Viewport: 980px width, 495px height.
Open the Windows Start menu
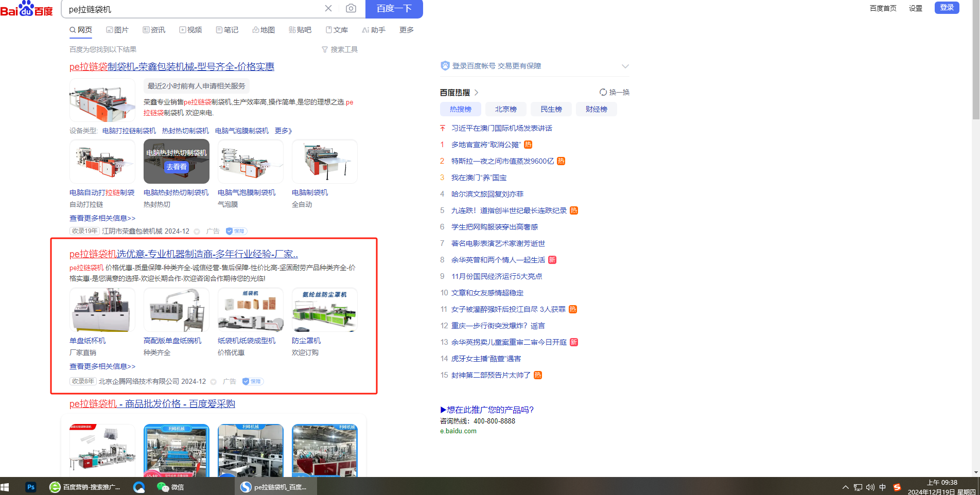pos(5,487)
